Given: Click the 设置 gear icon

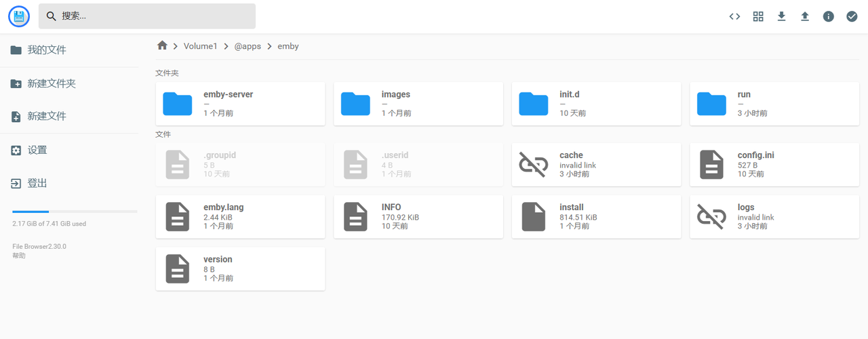Looking at the screenshot, I should [x=16, y=151].
